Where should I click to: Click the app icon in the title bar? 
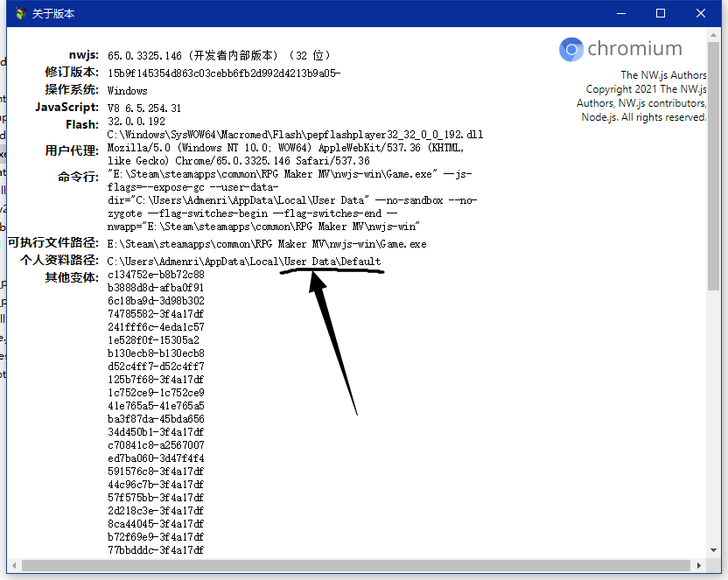[x=20, y=13]
